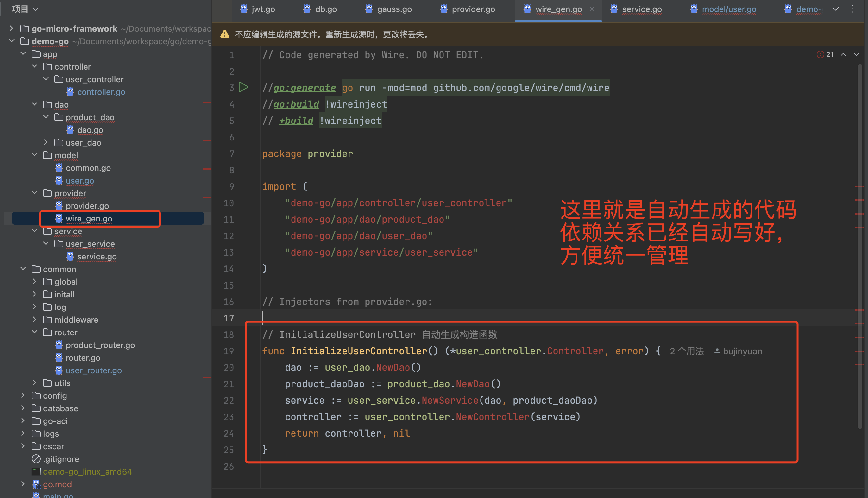
Task: Jump to previous highlighted error arrow
Action: click(843, 54)
